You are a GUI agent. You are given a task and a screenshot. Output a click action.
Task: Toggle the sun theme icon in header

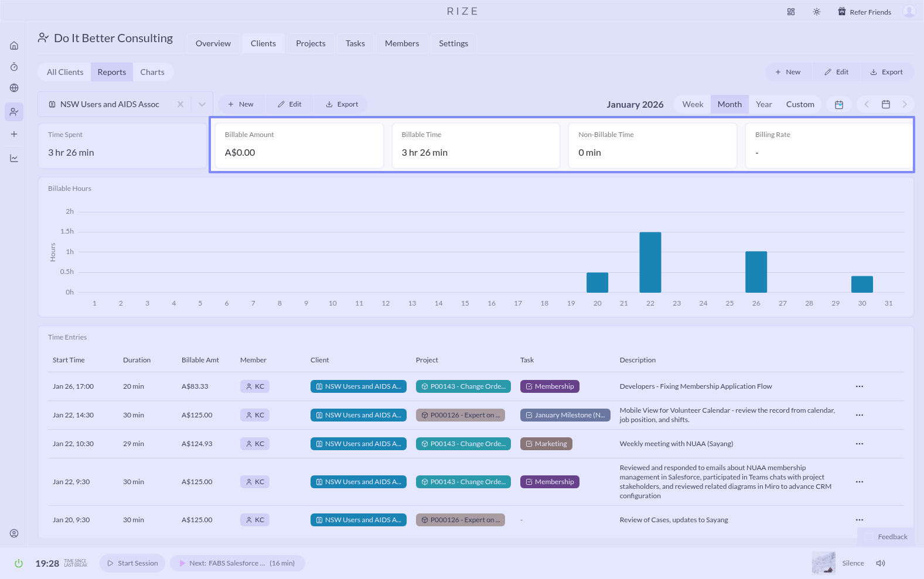817,12
